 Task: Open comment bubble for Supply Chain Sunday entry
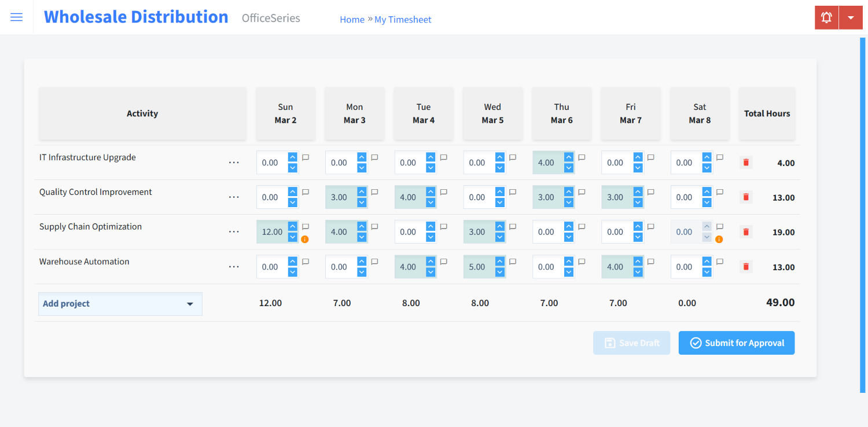click(306, 226)
